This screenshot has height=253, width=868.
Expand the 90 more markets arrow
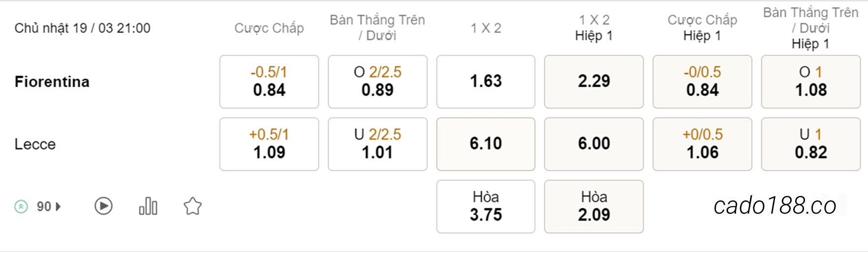tap(59, 206)
